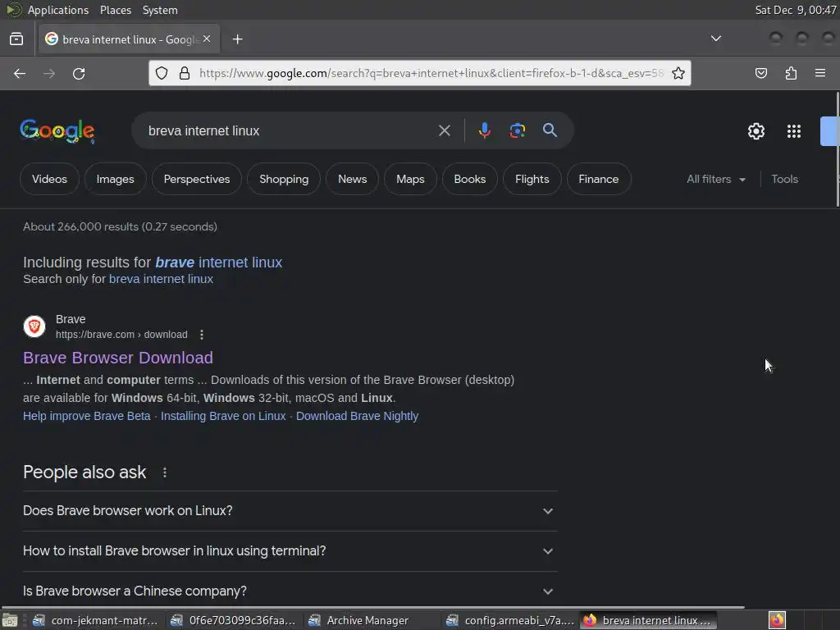Image resolution: width=840 pixels, height=630 pixels.
Task: Open the System menu
Action: pyautogui.click(x=160, y=10)
